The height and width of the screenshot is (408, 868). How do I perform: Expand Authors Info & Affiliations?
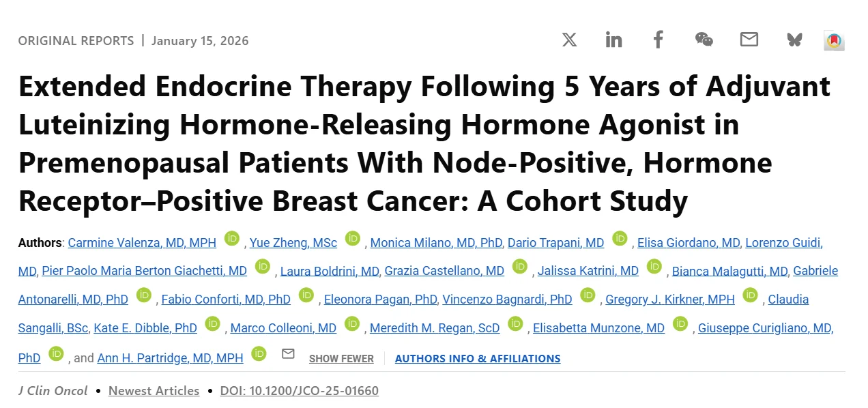point(478,358)
